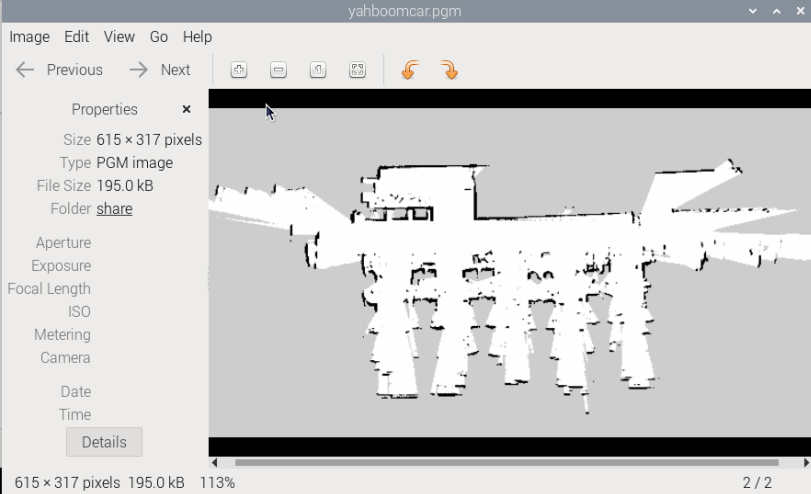Click the scrollbar right arrow
This screenshot has height=494, width=811.
coord(806,463)
